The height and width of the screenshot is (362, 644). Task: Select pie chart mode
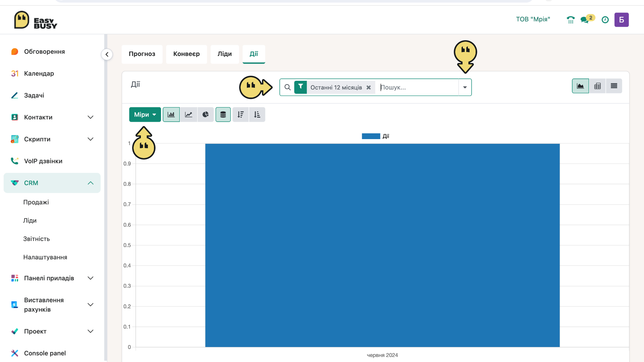206,115
